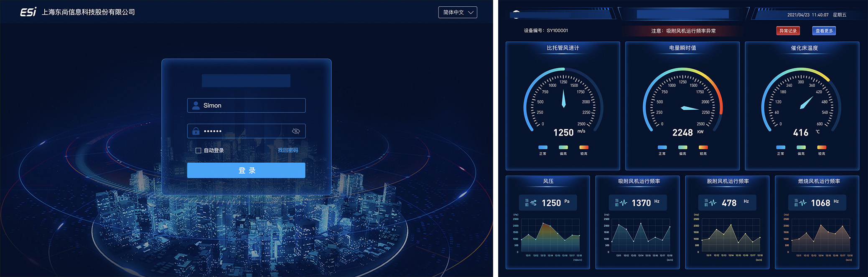This screenshot has height=277, width=868.
Task: Click the pulse icon beside 1370 Hz
Action: tap(624, 203)
